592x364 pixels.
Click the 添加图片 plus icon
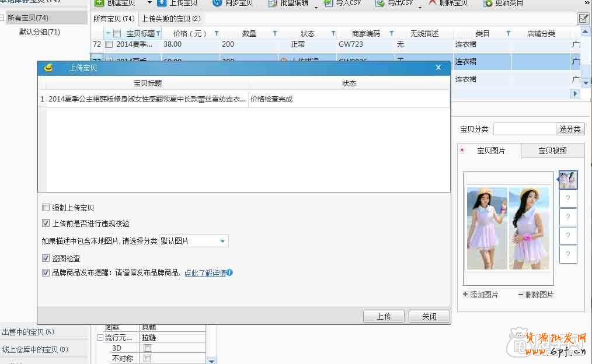point(465,295)
